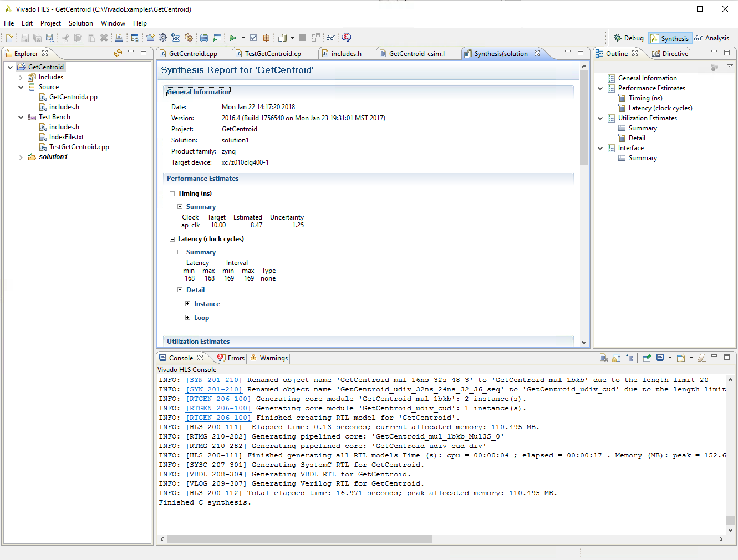This screenshot has width=738, height=560.
Task: Collapse the Timing (ns) report section
Action: (x=172, y=194)
